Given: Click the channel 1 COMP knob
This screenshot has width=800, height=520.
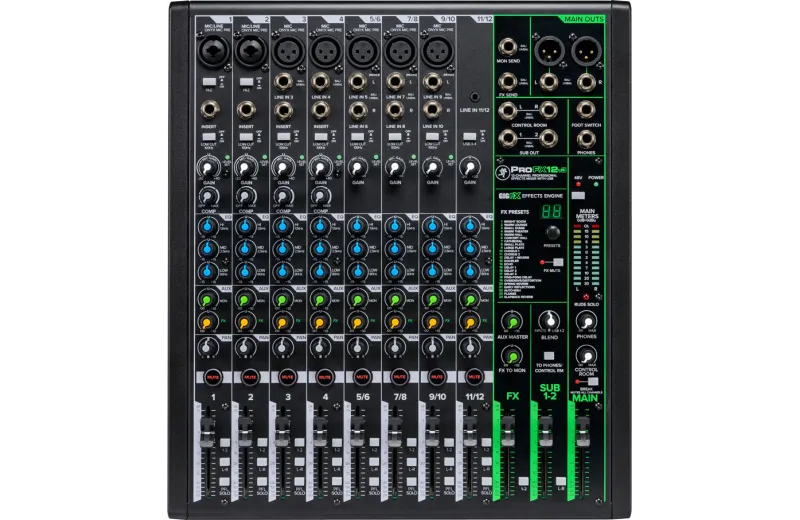Looking at the screenshot, I should point(208,196).
